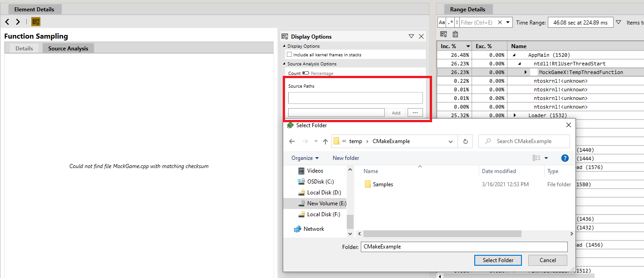Open the Range Details tab
Viewport: 644px width, 278px height.
467,9
